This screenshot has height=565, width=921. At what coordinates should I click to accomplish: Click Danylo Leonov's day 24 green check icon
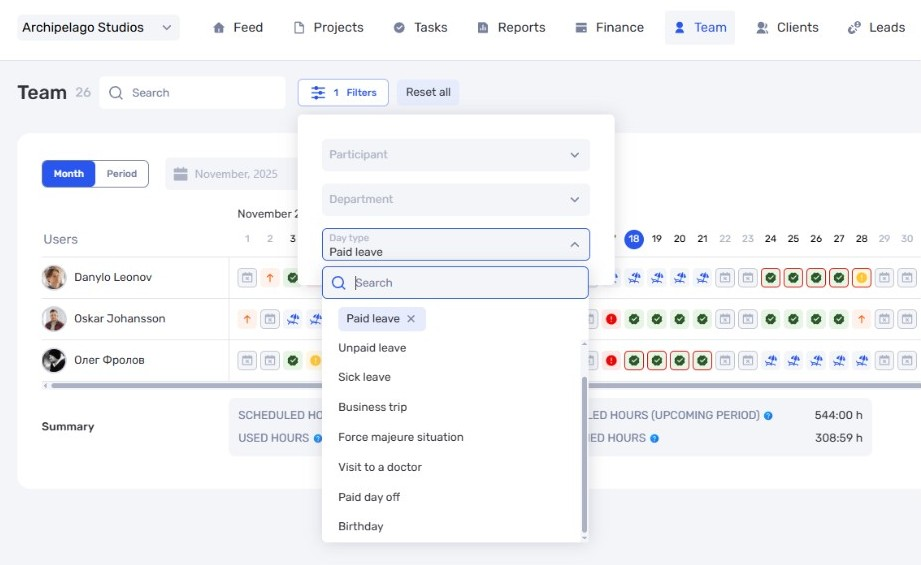[x=771, y=277]
